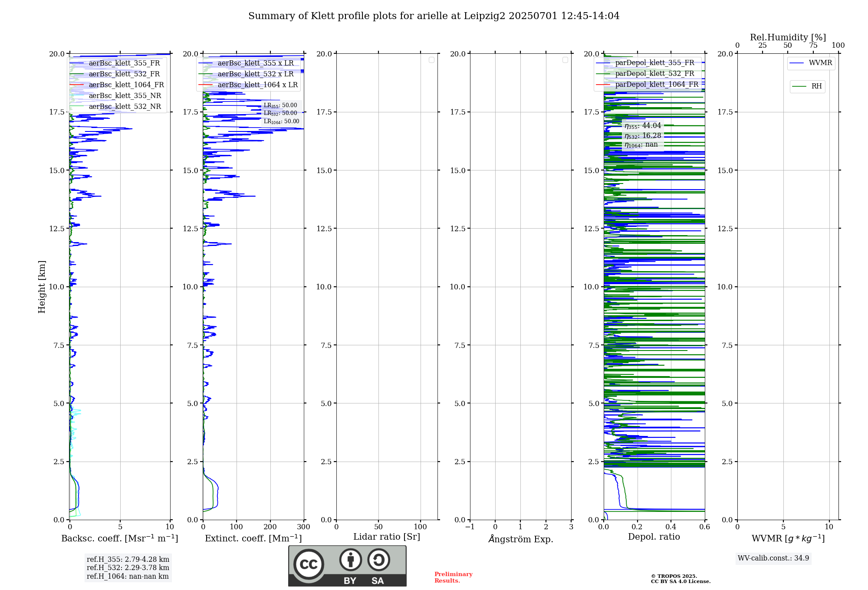Click the SA share-alike circular arrow icon

click(378, 560)
